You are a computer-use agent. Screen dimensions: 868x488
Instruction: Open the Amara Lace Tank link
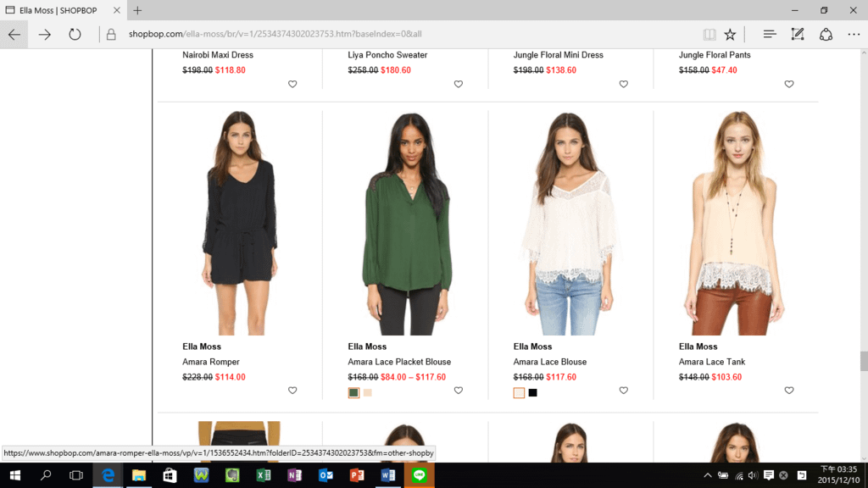(712, 362)
